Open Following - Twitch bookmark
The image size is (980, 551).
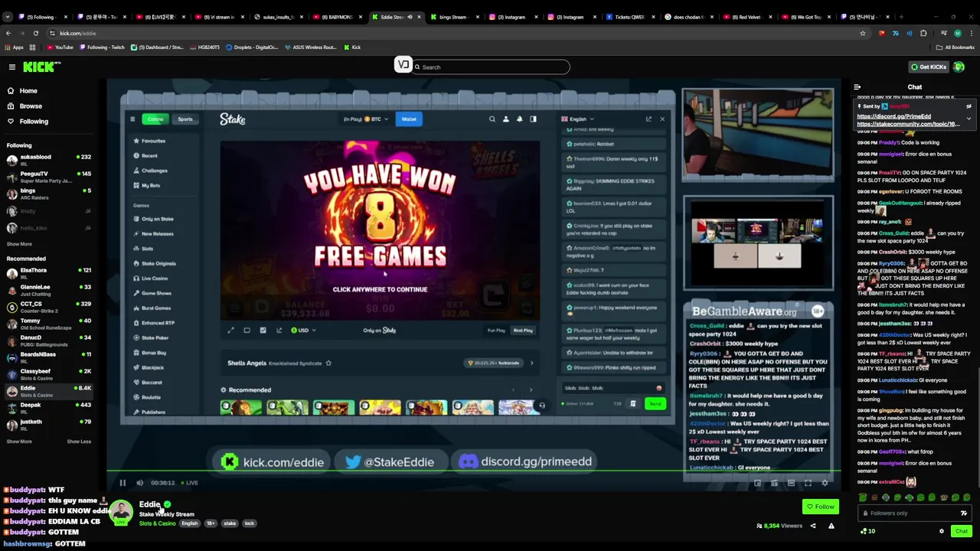[102, 47]
